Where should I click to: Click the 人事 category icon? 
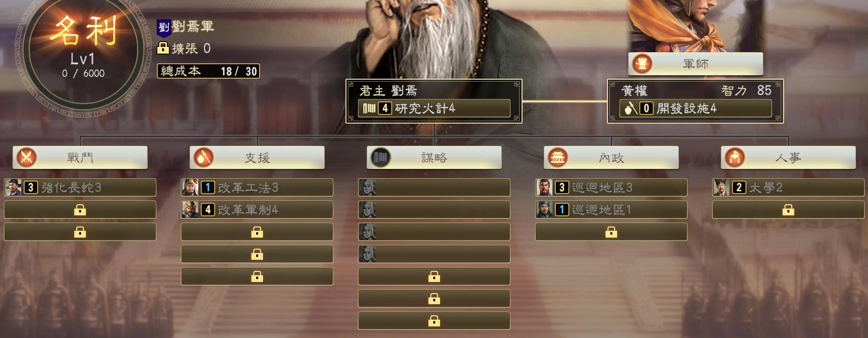(735, 157)
